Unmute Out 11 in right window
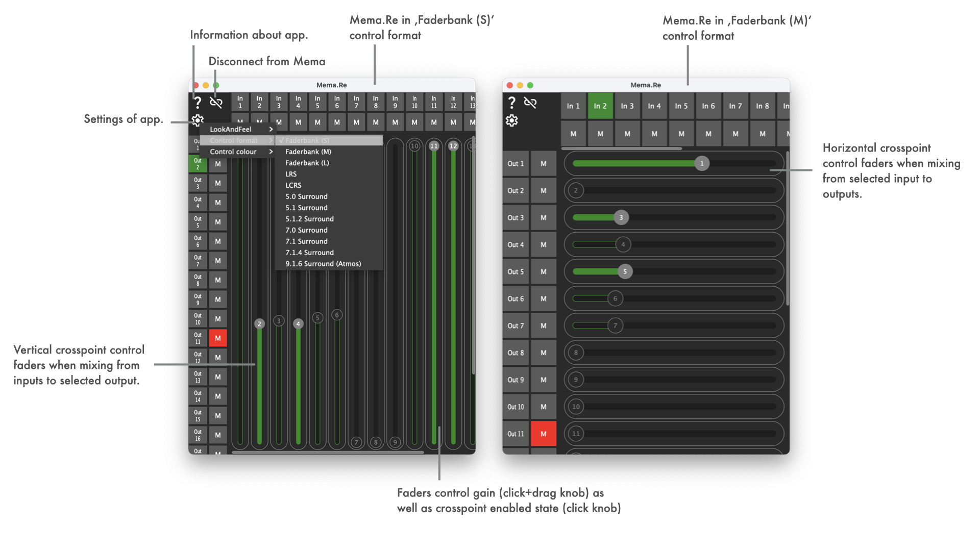The image size is (980, 551). point(543,434)
